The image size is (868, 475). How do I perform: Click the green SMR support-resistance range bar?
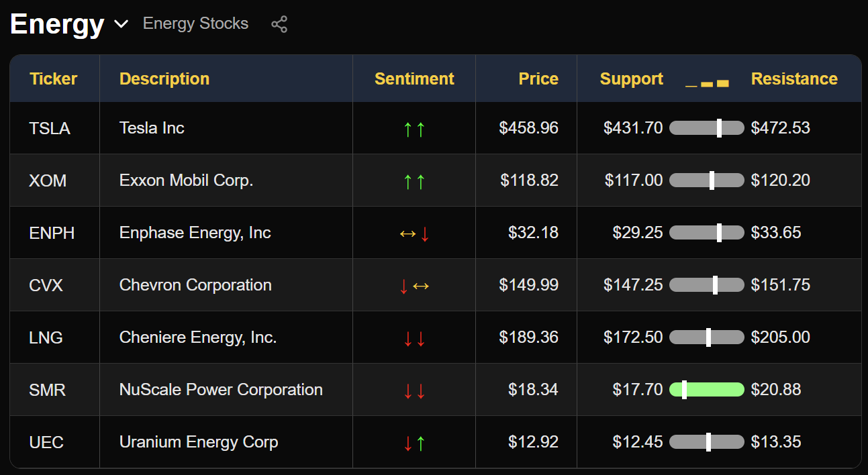tap(707, 390)
